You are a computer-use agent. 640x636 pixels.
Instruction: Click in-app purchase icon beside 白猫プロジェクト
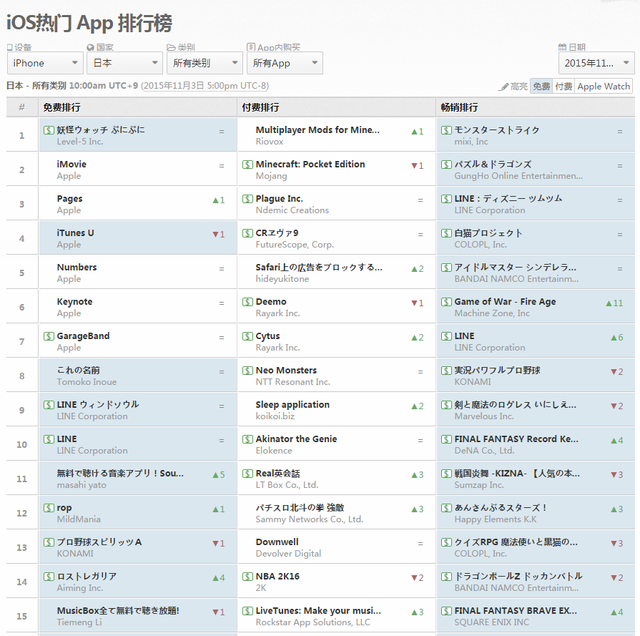click(446, 233)
